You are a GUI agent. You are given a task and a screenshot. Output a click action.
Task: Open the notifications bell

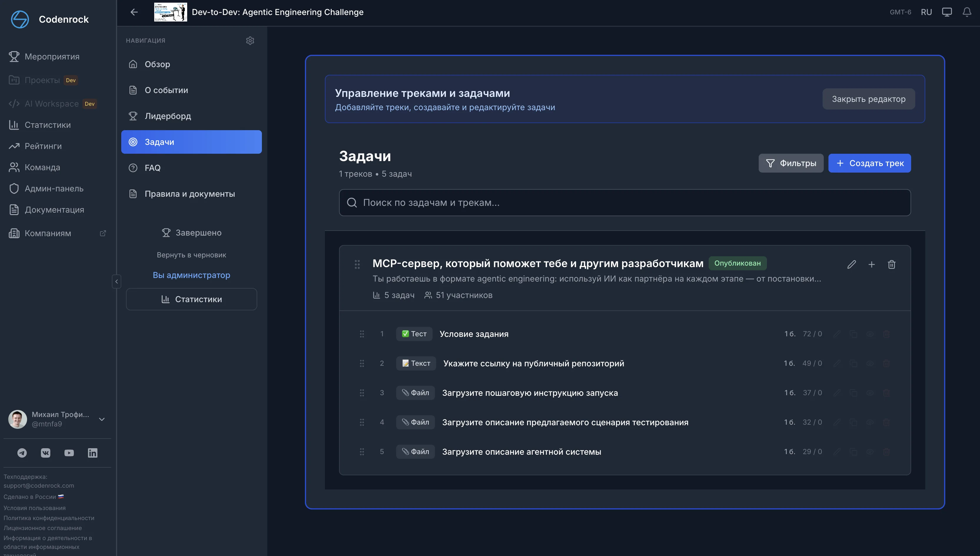pyautogui.click(x=967, y=12)
